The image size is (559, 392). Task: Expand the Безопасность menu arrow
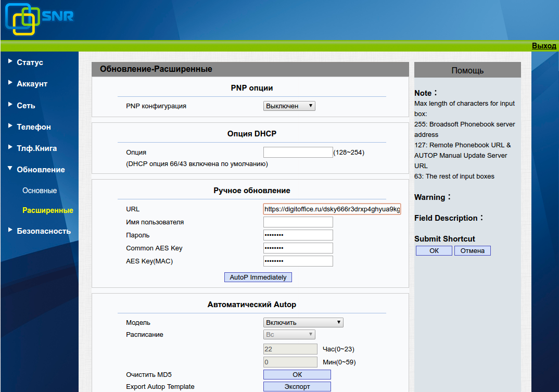pos(10,230)
